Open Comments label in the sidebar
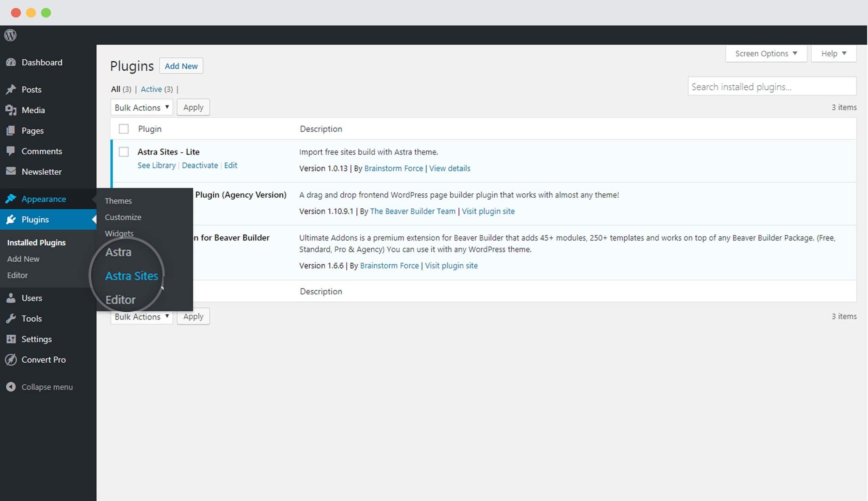This screenshot has width=868, height=501. 42,151
